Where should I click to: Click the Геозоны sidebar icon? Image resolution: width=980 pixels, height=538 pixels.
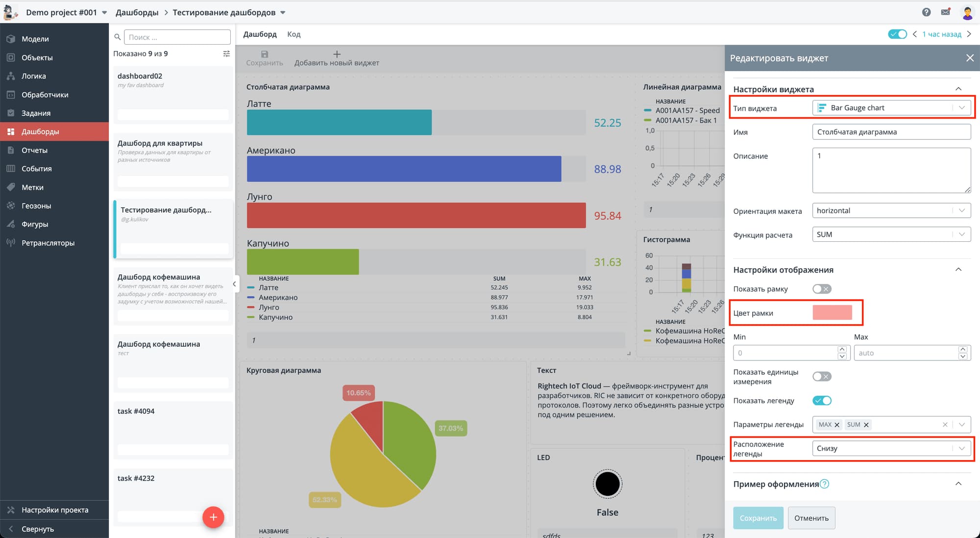pos(11,205)
